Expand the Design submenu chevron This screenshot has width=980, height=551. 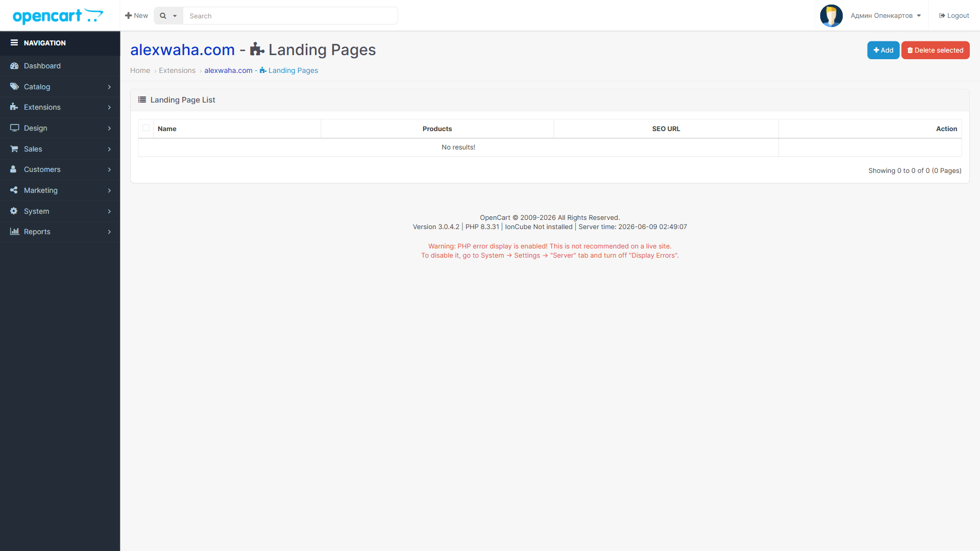[x=109, y=129]
